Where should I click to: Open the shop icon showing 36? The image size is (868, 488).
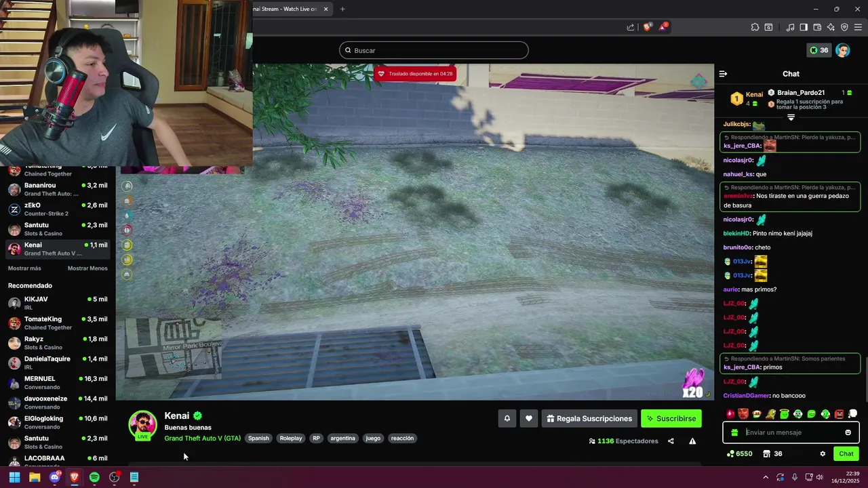pyautogui.click(x=772, y=454)
